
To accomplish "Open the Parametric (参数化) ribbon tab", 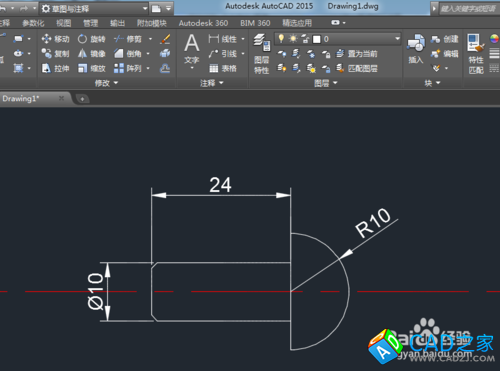I will click(33, 23).
